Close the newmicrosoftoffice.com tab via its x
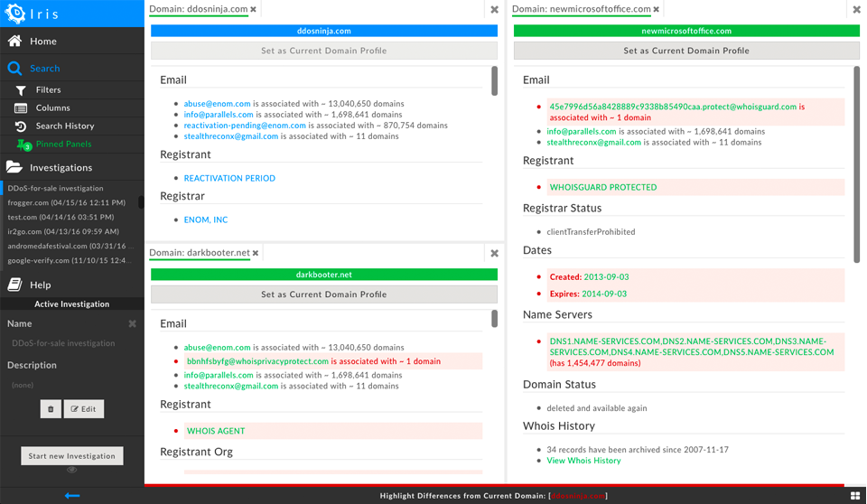The width and height of the screenshot is (867, 504). pos(657,9)
